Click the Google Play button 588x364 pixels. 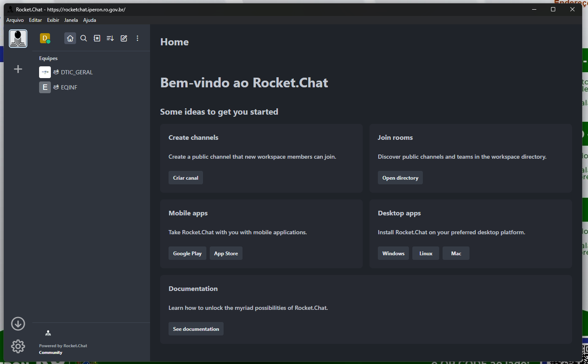pos(187,253)
